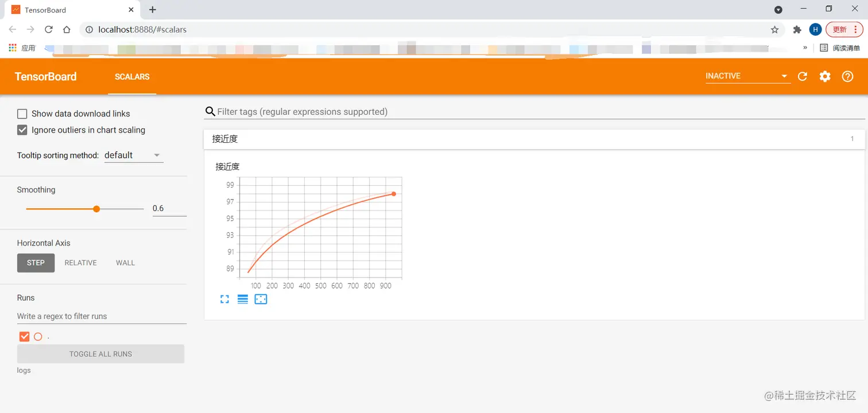The image size is (868, 413).
Task: Go to Chrome home page
Action: click(67, 29)
